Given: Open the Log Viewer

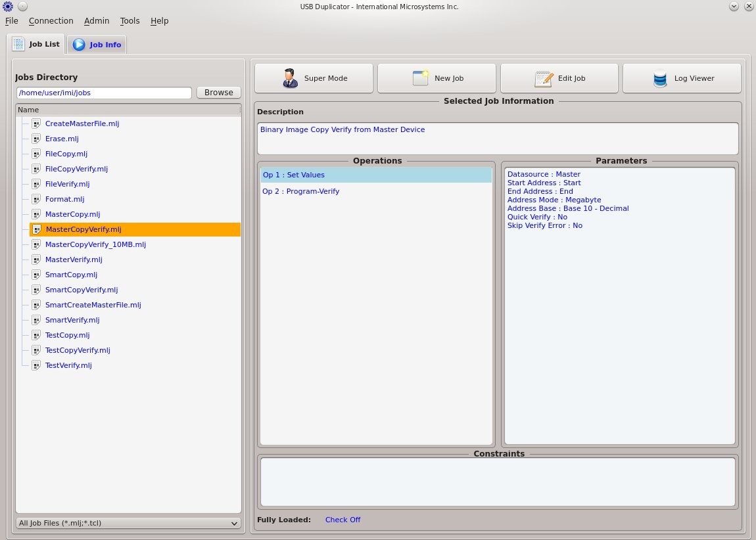Looking at the screenshot, I should pos(682,78).
